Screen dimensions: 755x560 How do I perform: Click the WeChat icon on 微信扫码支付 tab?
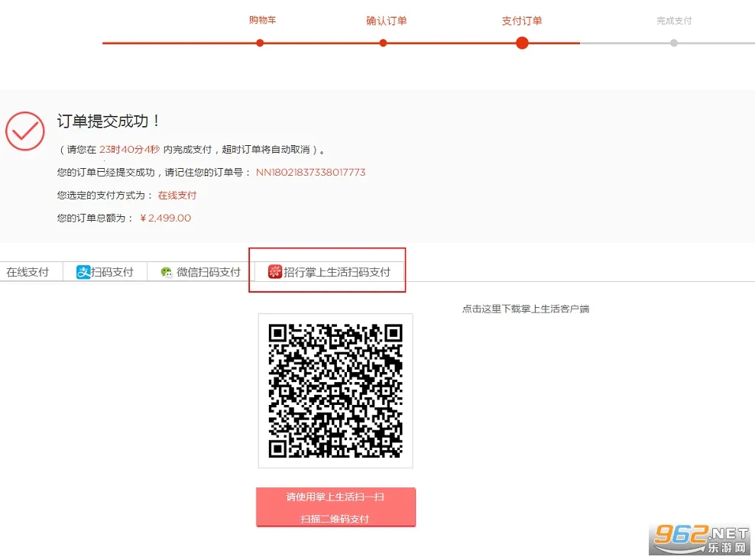tap(167, 272)
